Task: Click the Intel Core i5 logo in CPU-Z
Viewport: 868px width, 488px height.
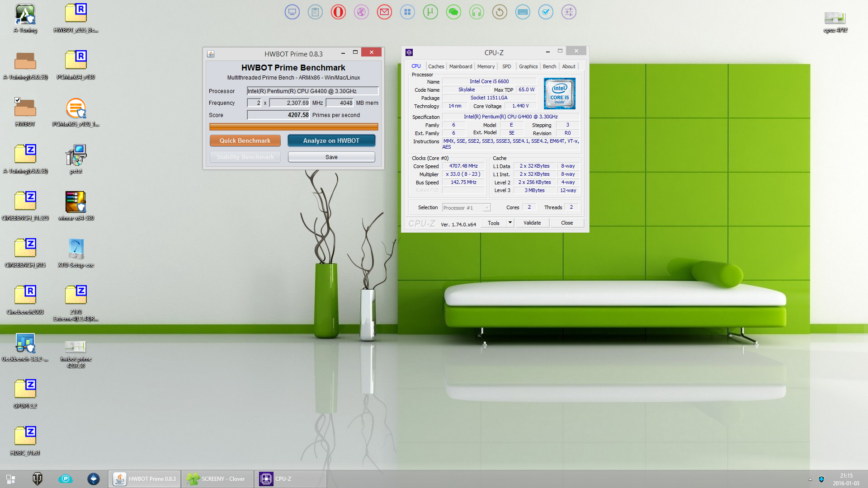Action: tap(559, 94)
